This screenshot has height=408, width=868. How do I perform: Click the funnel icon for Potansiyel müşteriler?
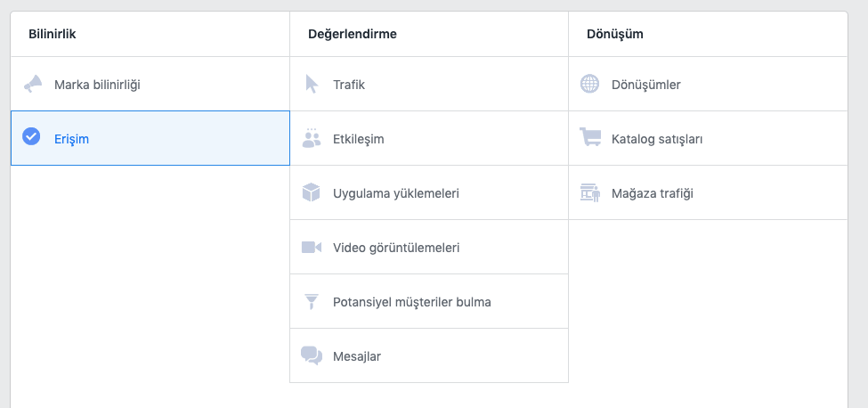pyautogui.click(x=312, y=302)
